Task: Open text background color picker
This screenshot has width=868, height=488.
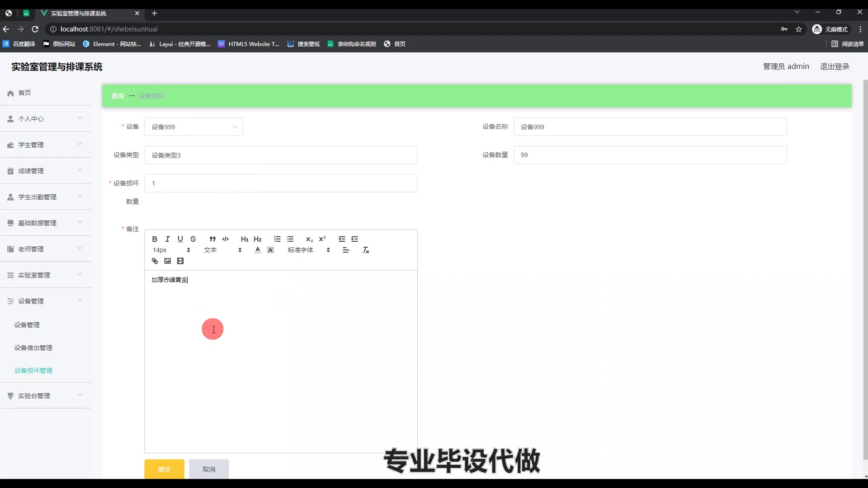Action: tap(270, 250)
